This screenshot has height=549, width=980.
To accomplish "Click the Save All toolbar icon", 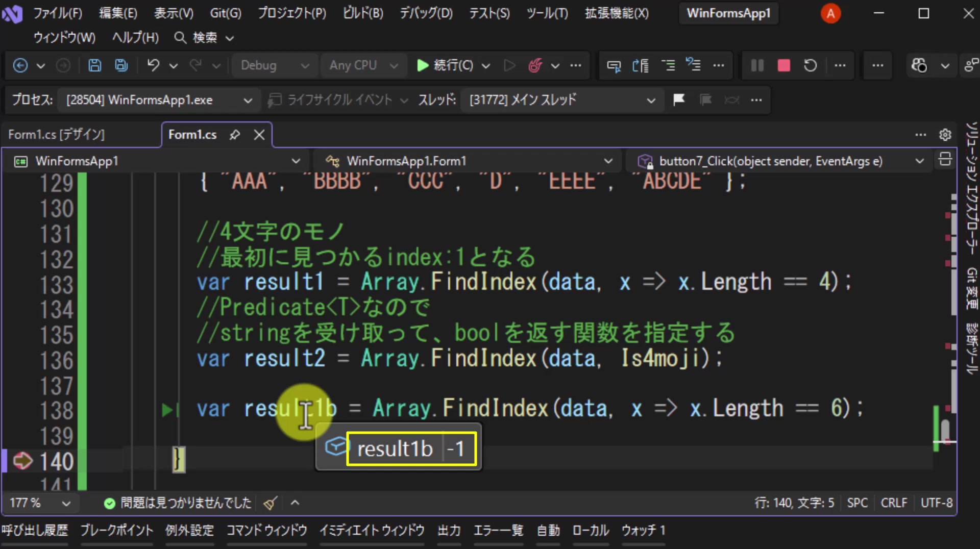I will [121, 65].
